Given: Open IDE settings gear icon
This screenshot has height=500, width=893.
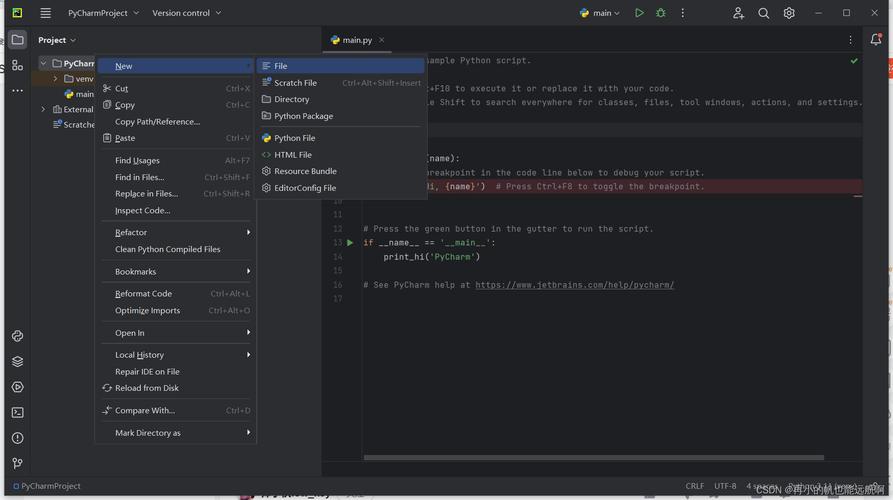Looking at the screenshot, I should pos(789,13).
